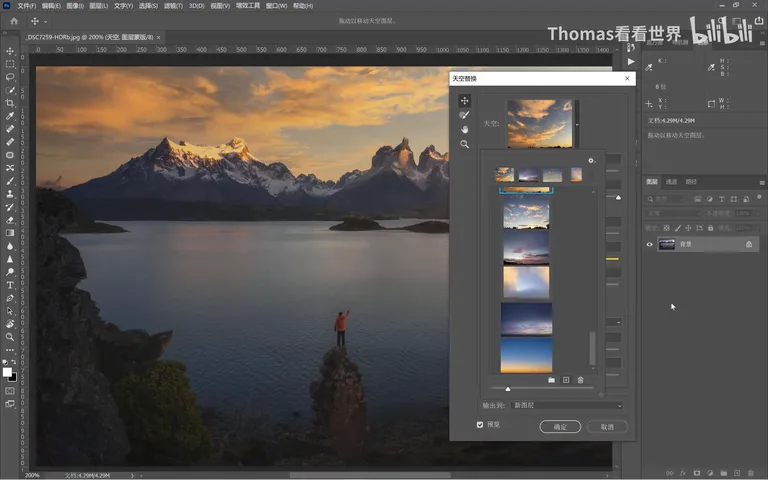Viewport: 768px width, 480px height.
Task: Open sky preset gear settings menu
Action: pos(591,161)
